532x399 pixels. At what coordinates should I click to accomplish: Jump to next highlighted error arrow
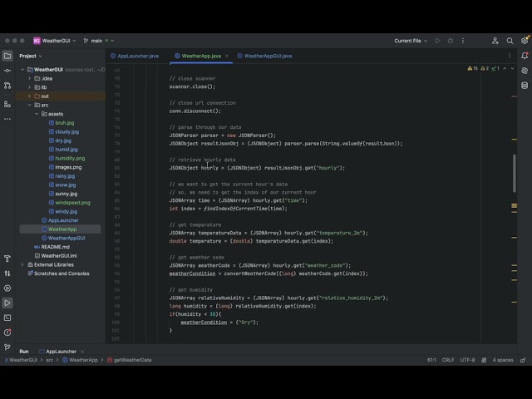tap(512, 68)
